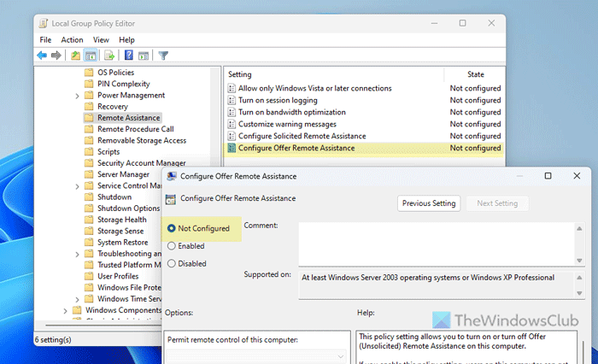The width and height of the screenshot is (598, 364).
Task: Open the blue Help icon in toolbar
Action: coord(127,56)
